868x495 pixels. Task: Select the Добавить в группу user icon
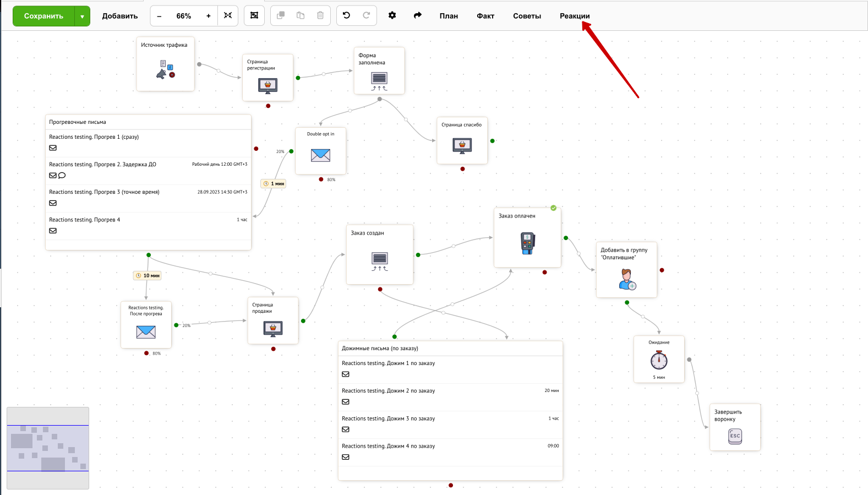(x=627, y=279)
